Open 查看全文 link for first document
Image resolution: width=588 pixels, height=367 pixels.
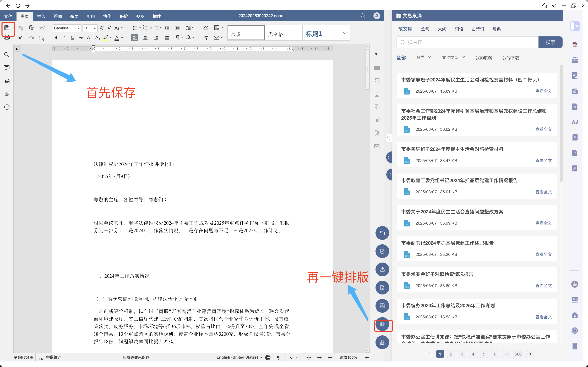click(x=543, y=91)
